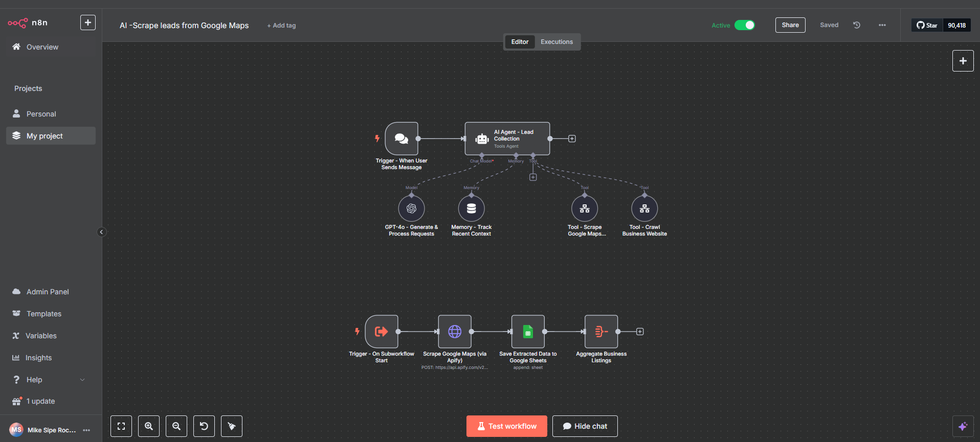Open My project
The image size is (980, 442).
point(51,136)
